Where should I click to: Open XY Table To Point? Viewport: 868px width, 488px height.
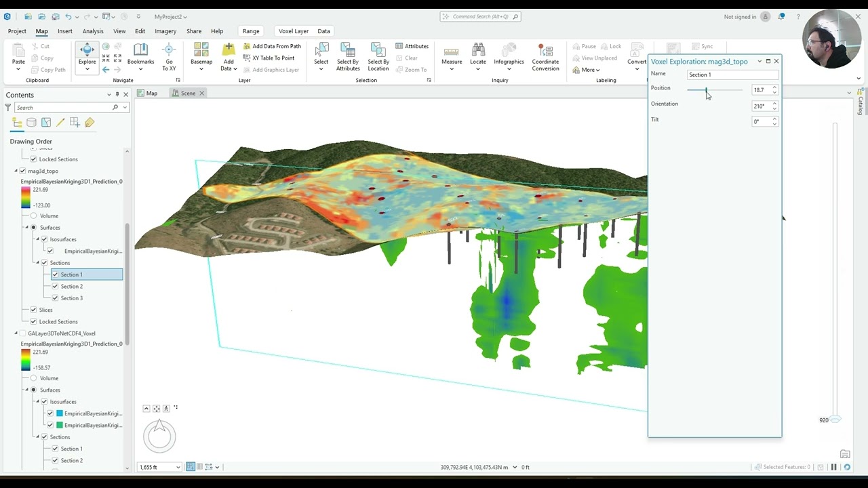click(x=269, y=58)
